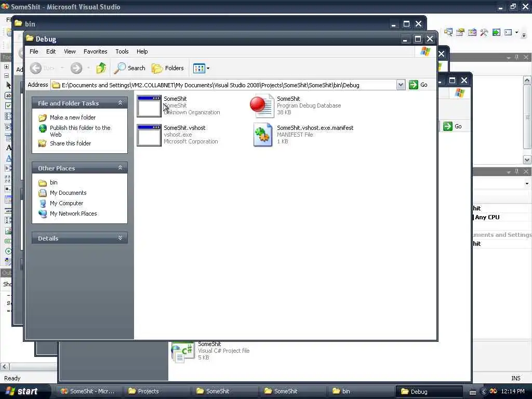The width and height of the screenshot is (532, 399).
Task: Expand the Details section
Action: pos(120,238)
